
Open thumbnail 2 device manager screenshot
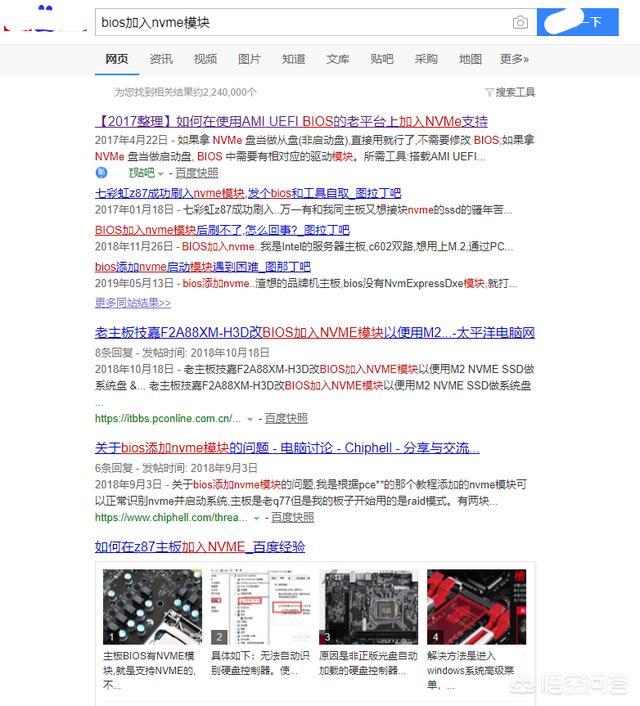[x=260, y=606]
